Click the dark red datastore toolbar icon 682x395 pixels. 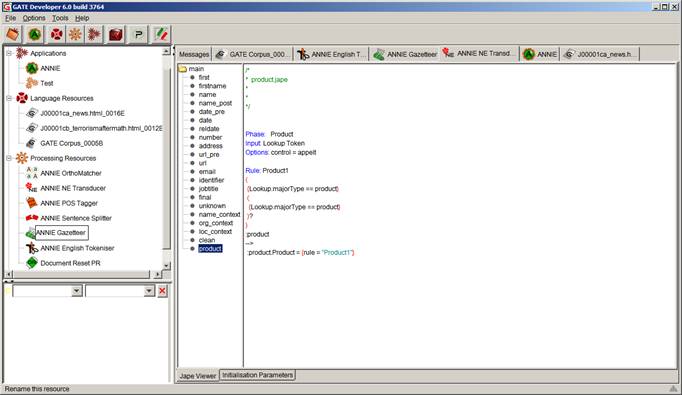(116, 34)
